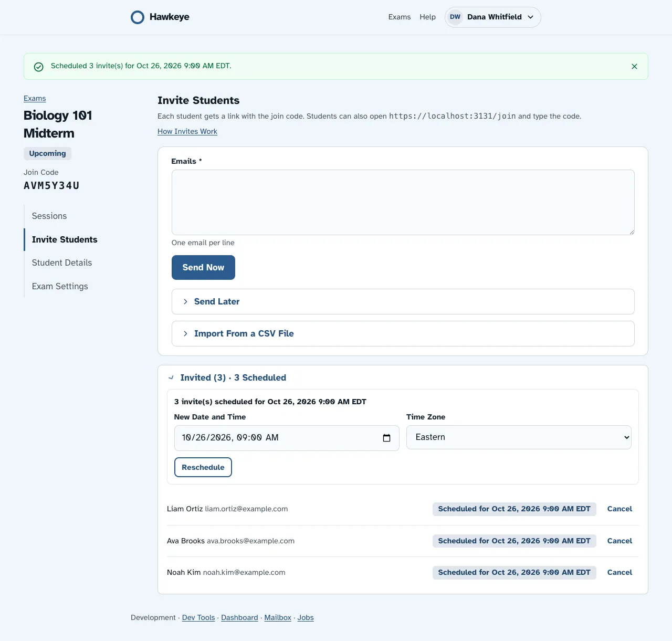Click the green checkmark success icon
The width and height of the screenshot is (672, 641).
38,67
